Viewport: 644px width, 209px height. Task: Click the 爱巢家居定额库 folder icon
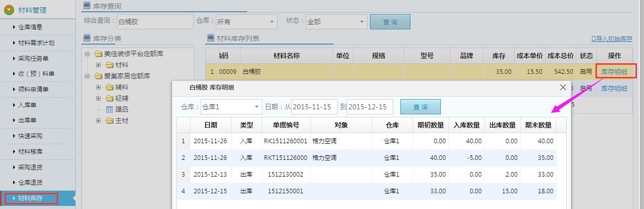(x=98, y=76)
